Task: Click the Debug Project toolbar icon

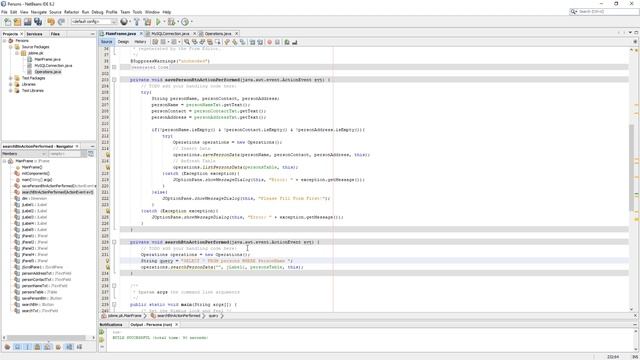Action: pyautogui.click(x=171, y=22)
